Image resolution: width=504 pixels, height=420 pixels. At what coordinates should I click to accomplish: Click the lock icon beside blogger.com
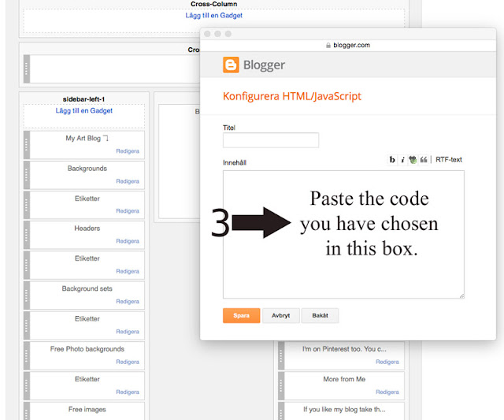click(328, 46)
